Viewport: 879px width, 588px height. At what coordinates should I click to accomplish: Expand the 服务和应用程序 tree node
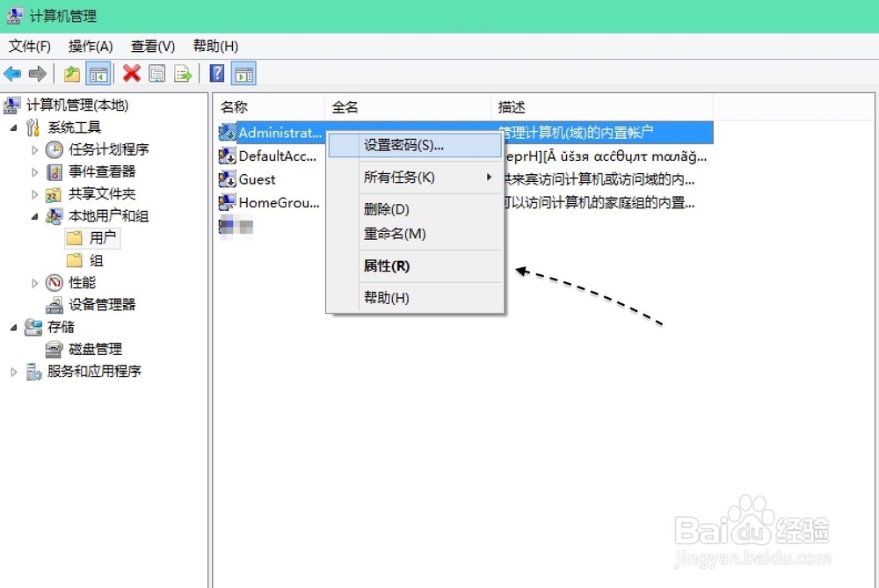pos(12,371)
